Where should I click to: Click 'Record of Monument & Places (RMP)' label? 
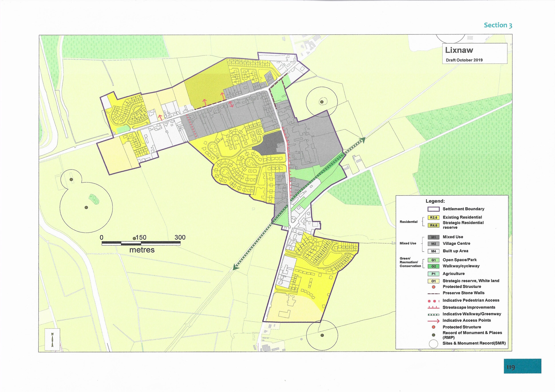click(472, 335)
